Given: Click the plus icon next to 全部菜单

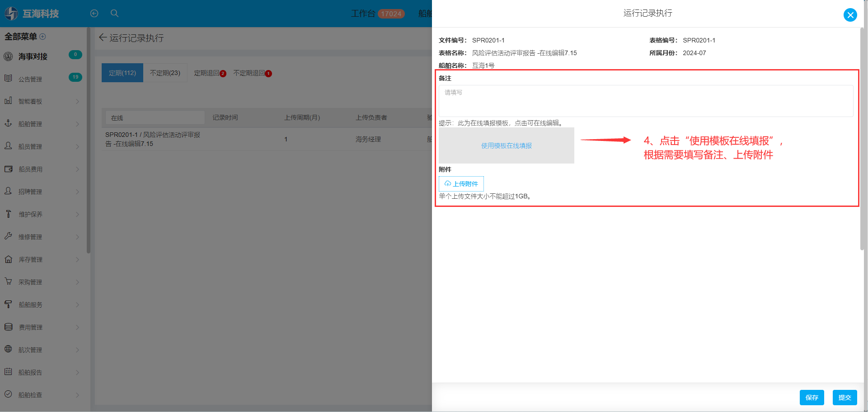Looking at the screenshot, I should (x=43, y=37).
